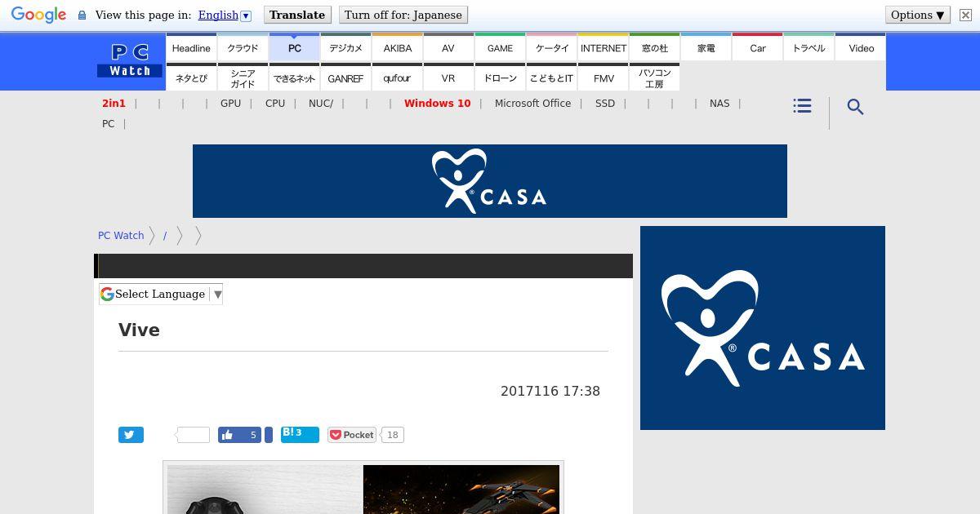Open the 家電 tab
This screenshot has width=980, height=514.
(706, 48)
